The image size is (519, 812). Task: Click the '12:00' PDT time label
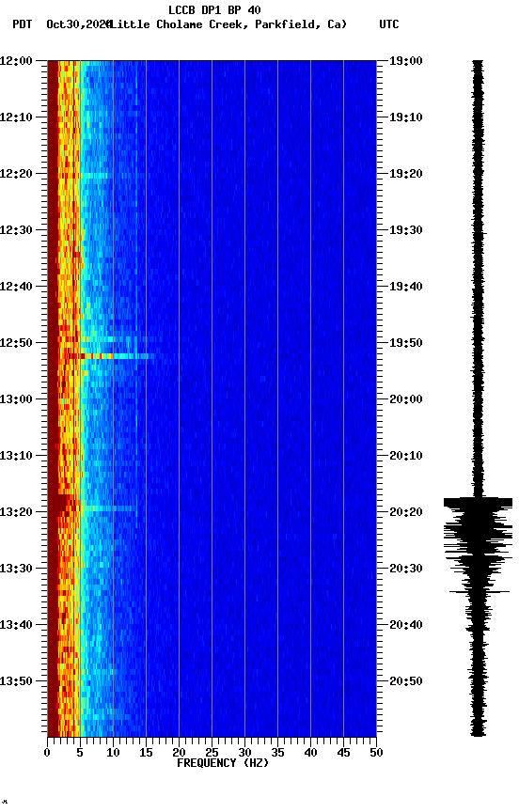pyautogui.click(x=16, y=61)
